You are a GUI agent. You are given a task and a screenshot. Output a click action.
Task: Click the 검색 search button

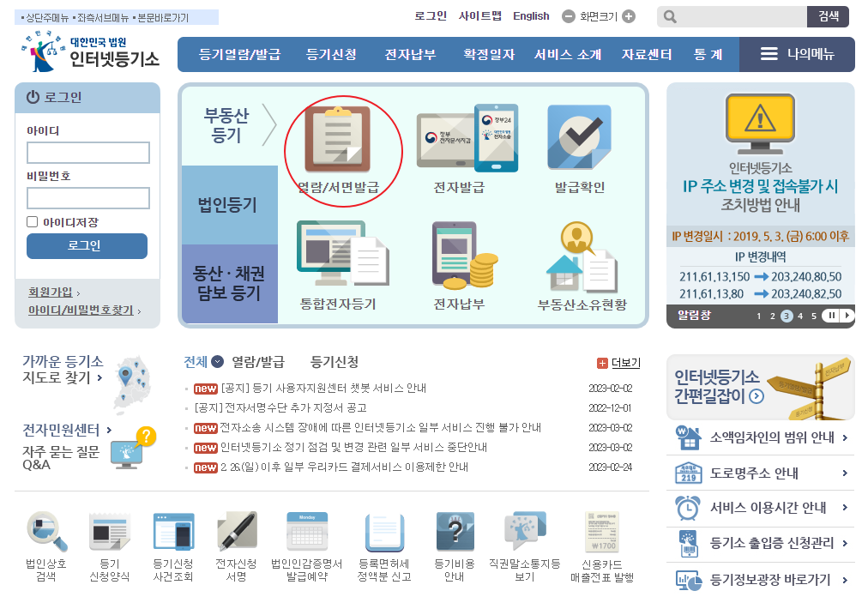coord(829,16)
